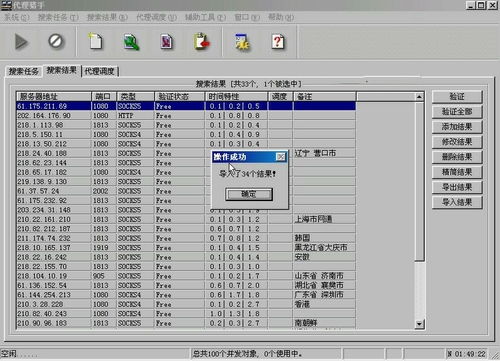
Task: Open the 辅助工具(L) menu
Action: click(x=205, y=17)
